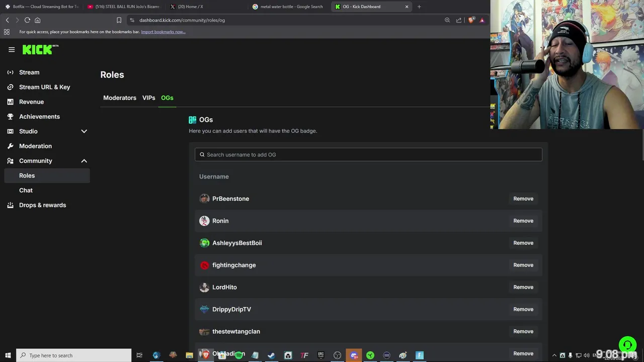Switch to the VIPs tab

pos(148,98)
